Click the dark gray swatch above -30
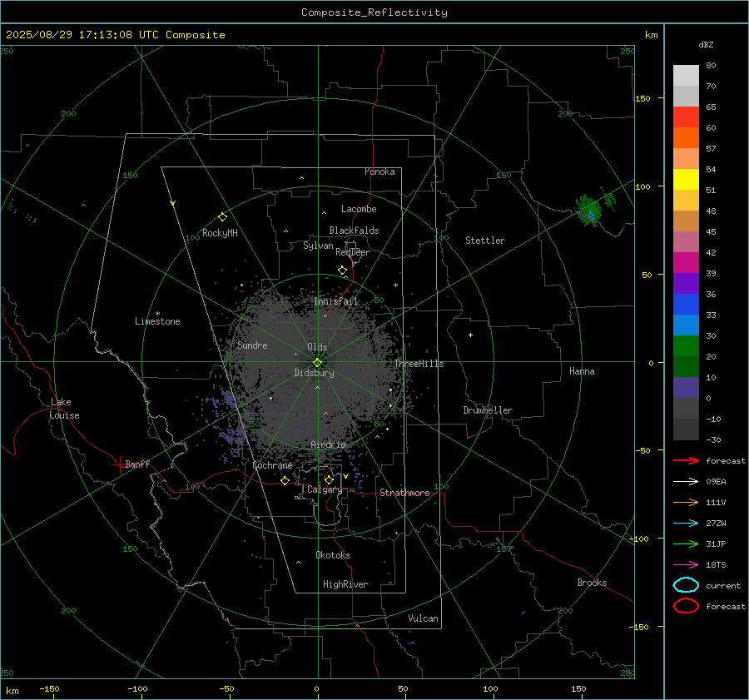 click(x=686, y=429)
